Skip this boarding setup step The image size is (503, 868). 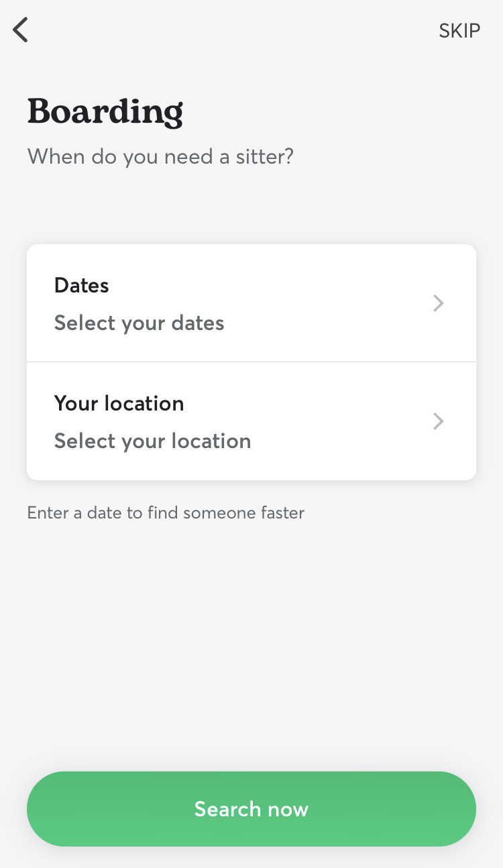(x=459, y=30)
